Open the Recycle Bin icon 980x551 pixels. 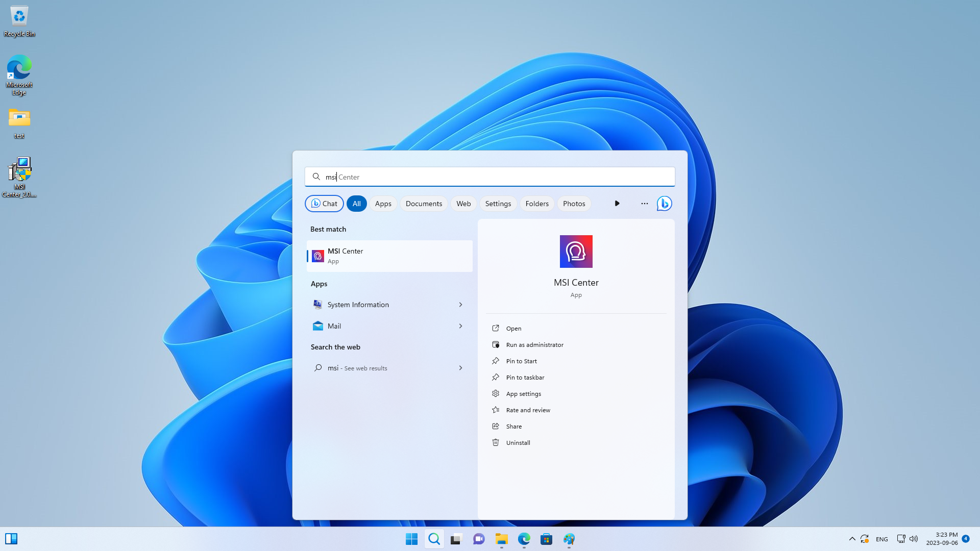point(19,19)
